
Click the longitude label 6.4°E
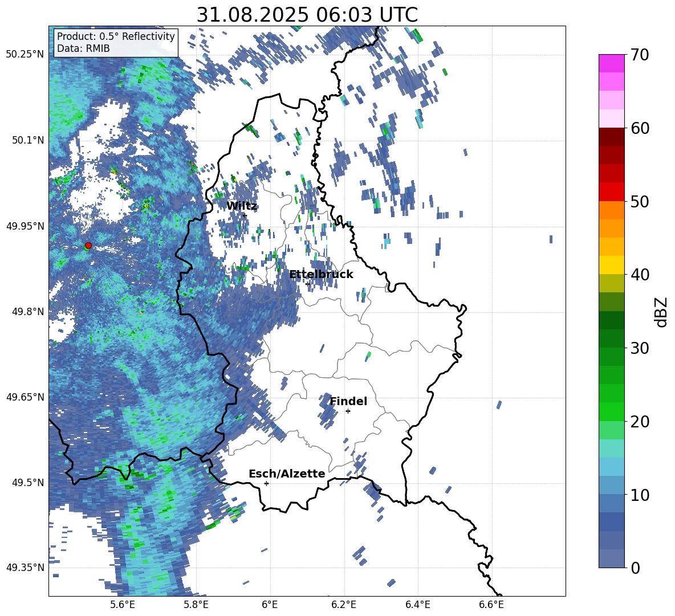coord(417,605)
